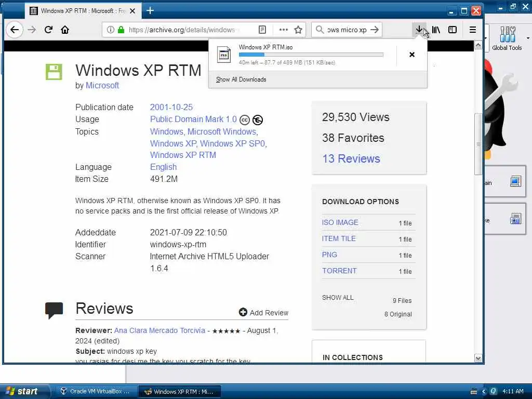
Task: Open the English language link
Action: click(x=163, y=167)
